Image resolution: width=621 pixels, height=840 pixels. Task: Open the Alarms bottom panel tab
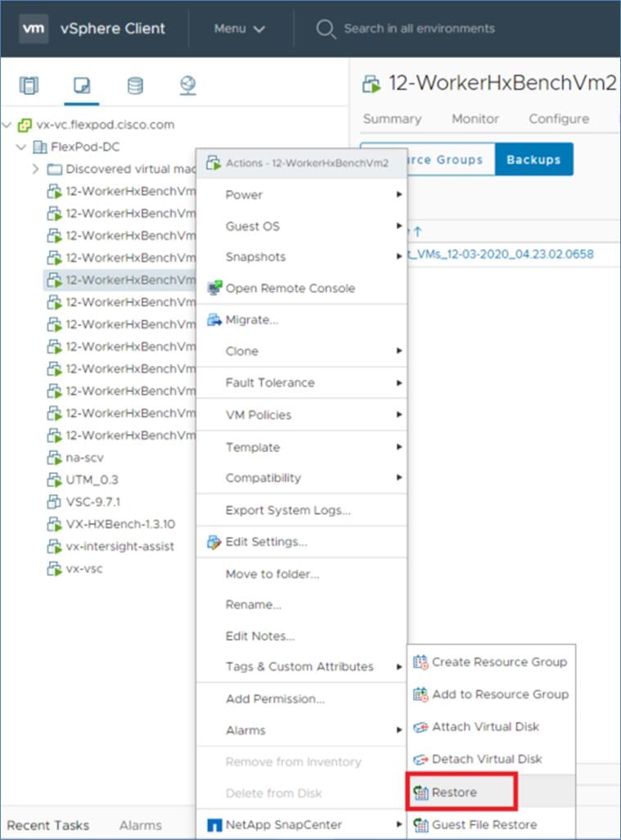point(140,825)
